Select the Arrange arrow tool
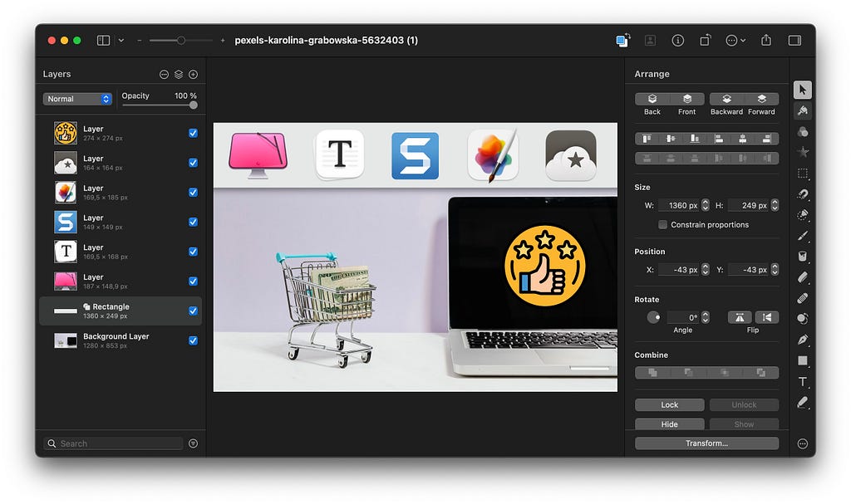 tap(802, 90)
